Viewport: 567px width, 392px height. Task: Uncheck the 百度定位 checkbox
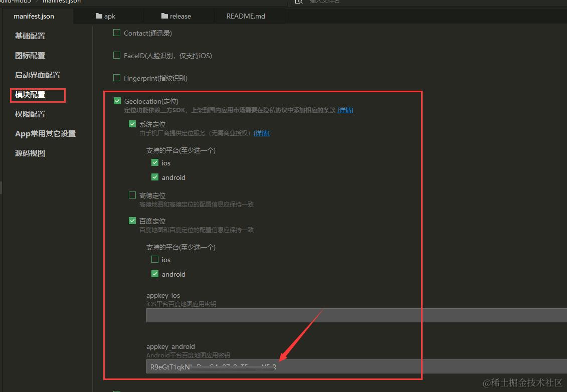(132, 221)
